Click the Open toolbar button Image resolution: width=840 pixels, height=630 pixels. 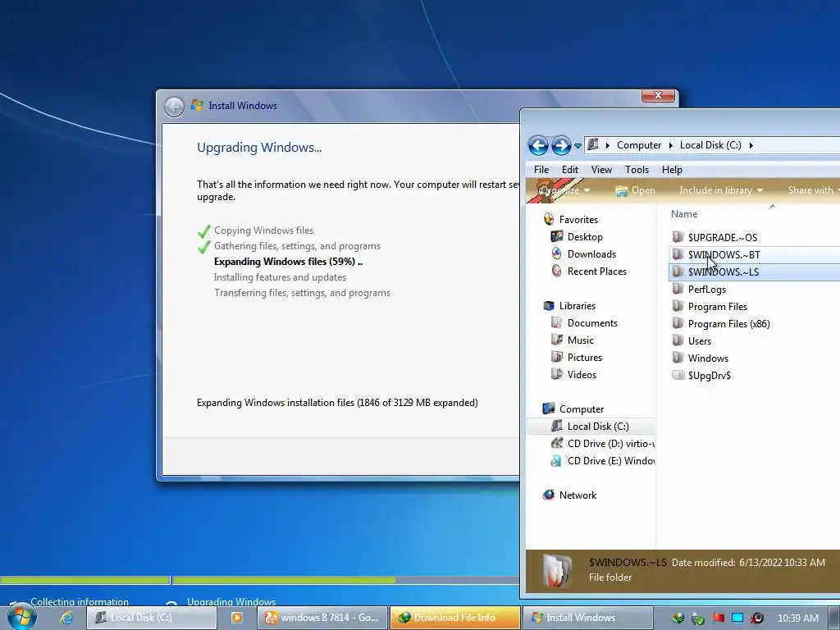[x=636, y=190]
